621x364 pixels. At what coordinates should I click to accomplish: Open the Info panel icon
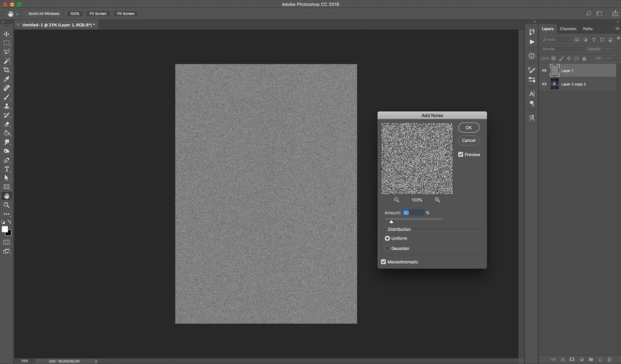(x=531, y=56)
